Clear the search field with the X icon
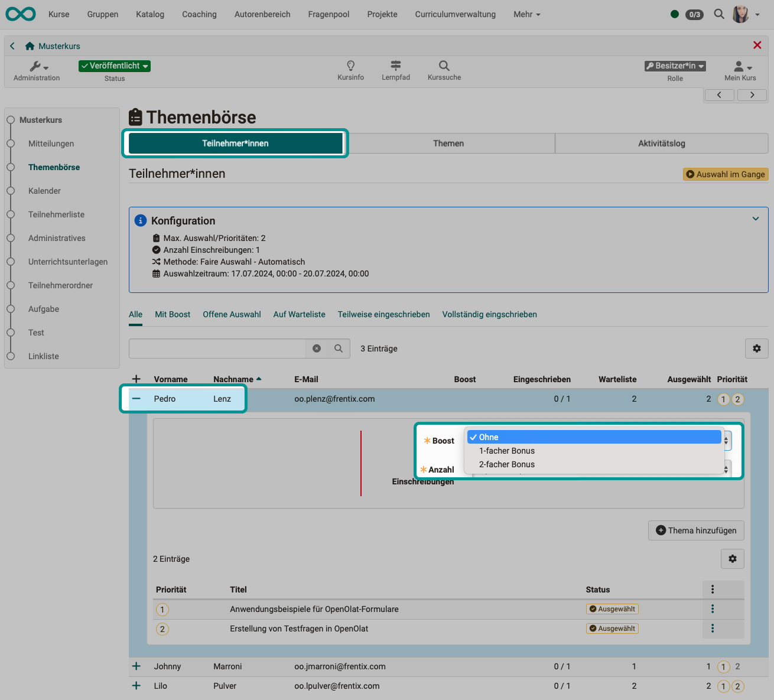Viewport: 774px width, 700px height. coord(316,349)
